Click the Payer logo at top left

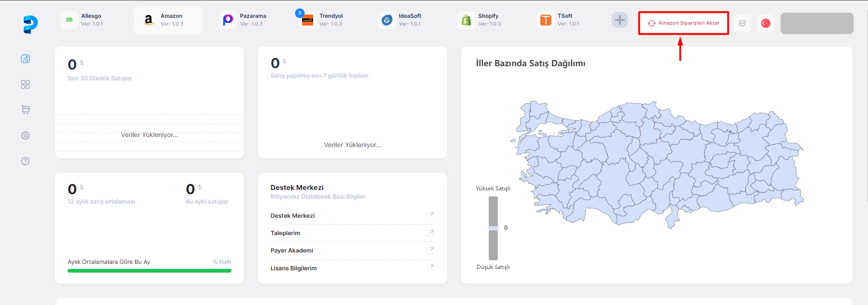(x=30, y=24)
